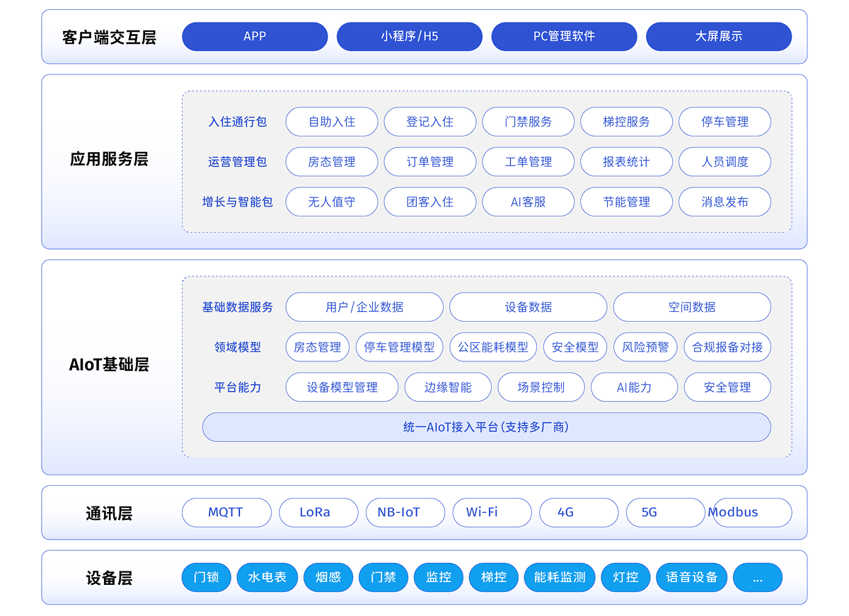The height and width of the screenshot is (616, 849).
Task: Click the 门禁服务 tag
Action: click(x=529, y=122)
